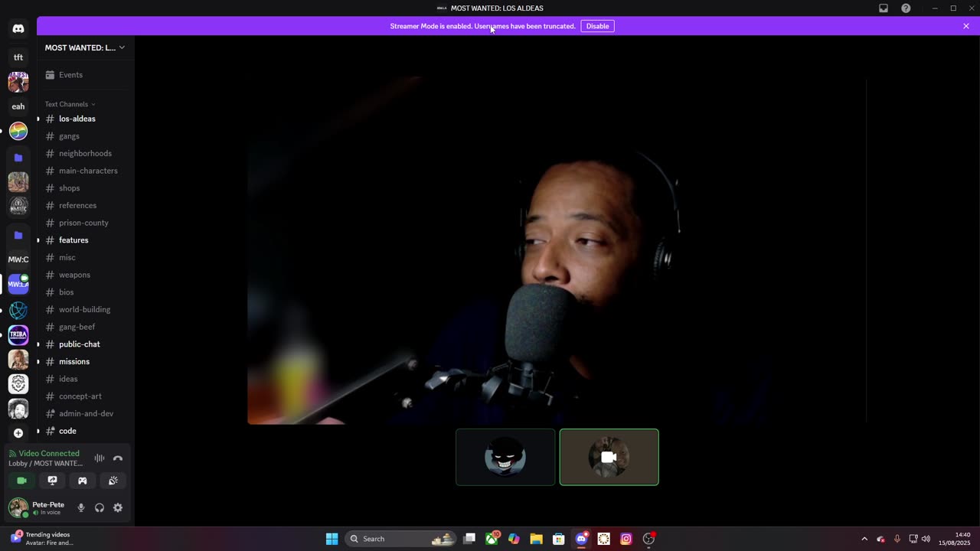
Task: Share your screen from the voice panel
Action: (x=52, y=481)
